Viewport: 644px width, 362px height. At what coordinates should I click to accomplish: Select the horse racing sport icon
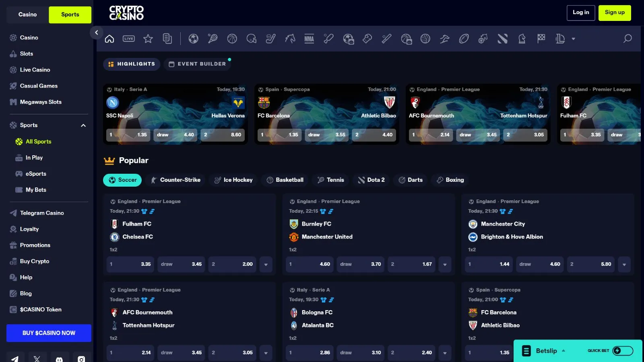(x=290, y=39)
